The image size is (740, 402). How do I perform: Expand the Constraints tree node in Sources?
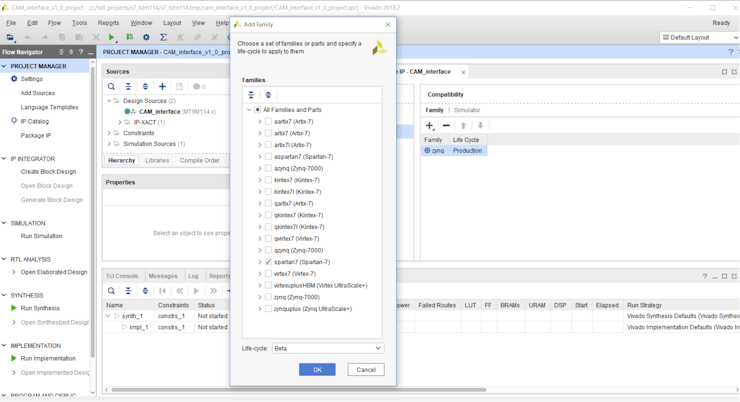click(x=109, y=133)
